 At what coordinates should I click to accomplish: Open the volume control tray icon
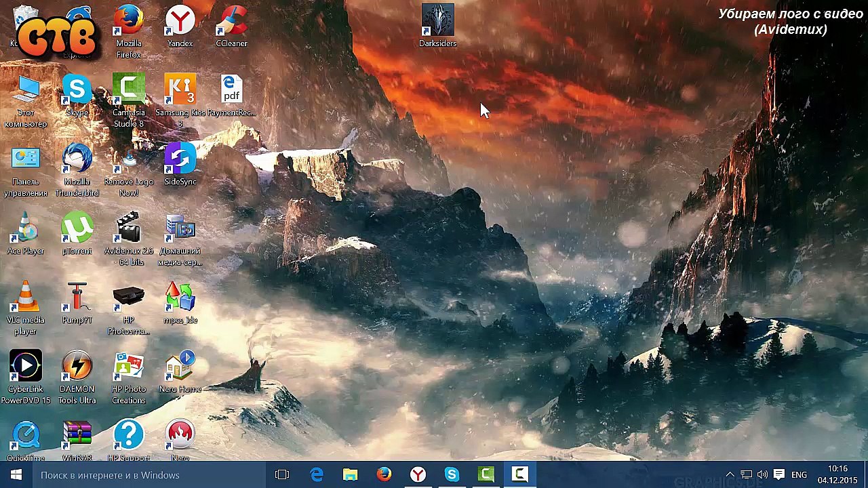(x=762, y=474)
